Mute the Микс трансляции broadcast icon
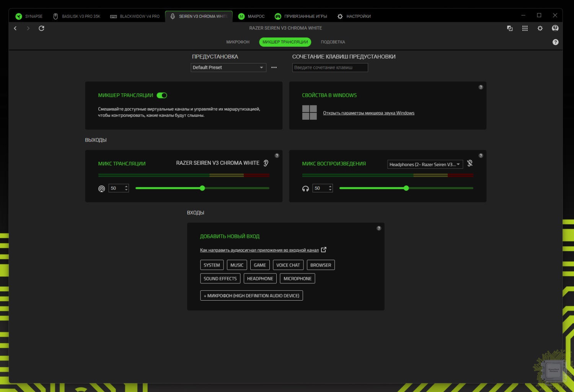574x392 pixels. [101, 189]
